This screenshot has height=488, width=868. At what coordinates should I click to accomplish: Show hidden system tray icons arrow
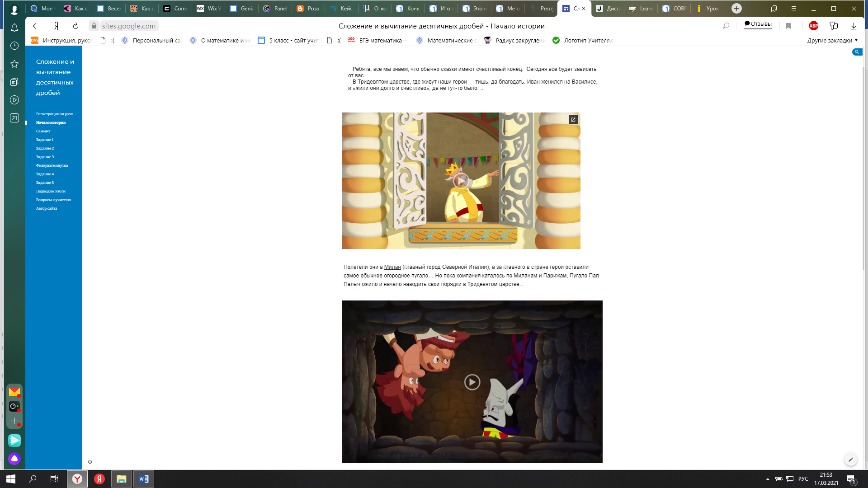[x=768, y=479]
